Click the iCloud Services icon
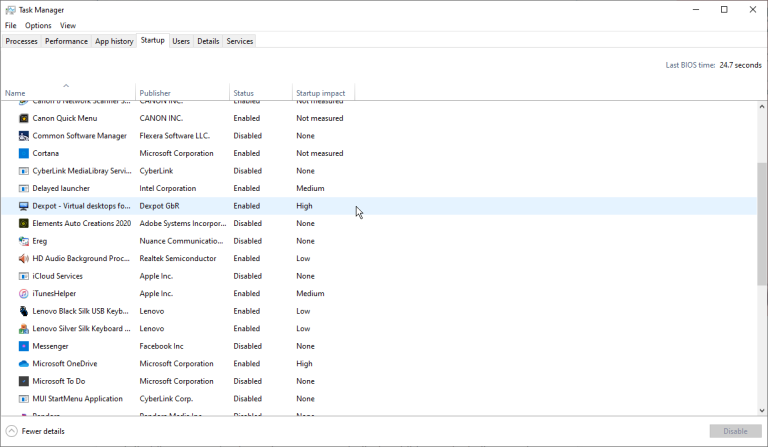Image resolution: width=768 pixels, height=447 pixels. [x=24, y=276]
